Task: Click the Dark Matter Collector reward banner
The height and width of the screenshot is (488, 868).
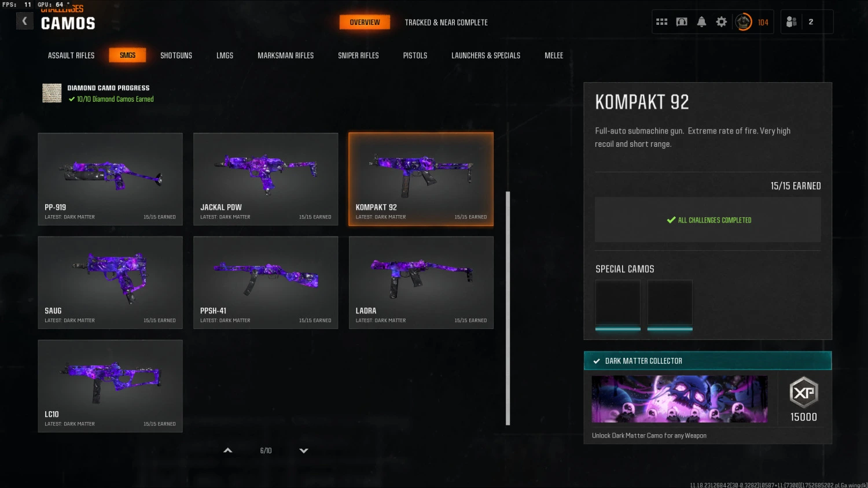Action: click(x=708, y=361)
